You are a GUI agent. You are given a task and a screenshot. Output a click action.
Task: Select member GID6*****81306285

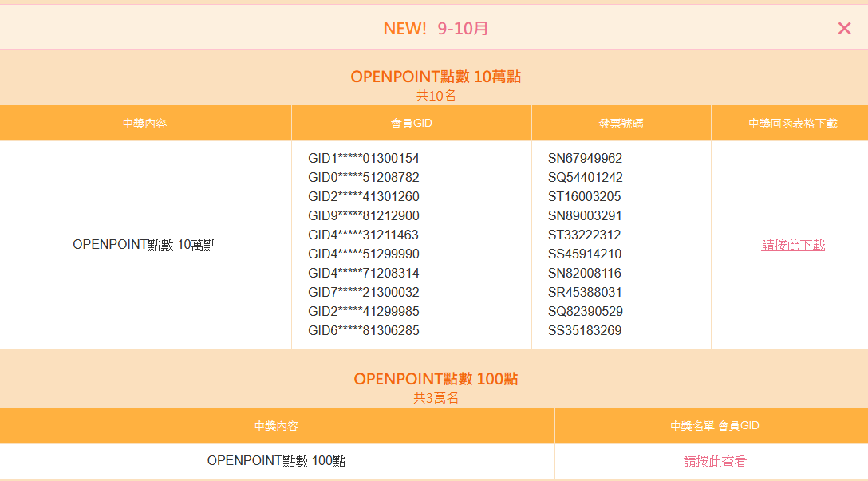364,330
